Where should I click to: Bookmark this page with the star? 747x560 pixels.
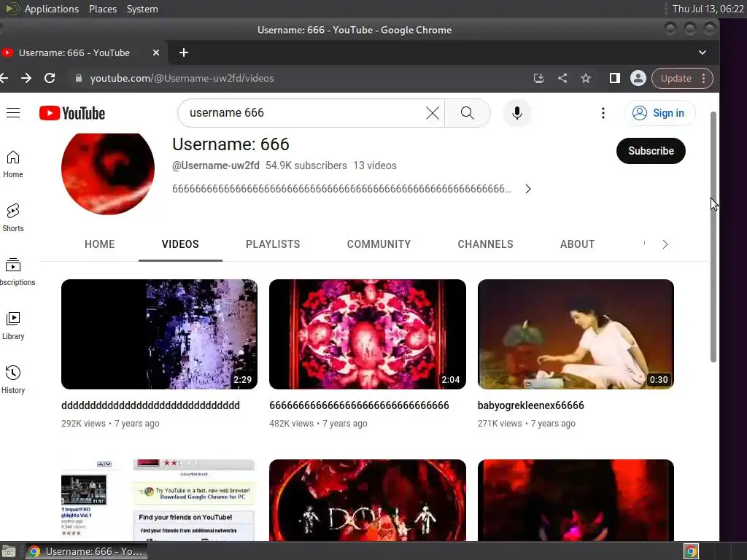586,79
